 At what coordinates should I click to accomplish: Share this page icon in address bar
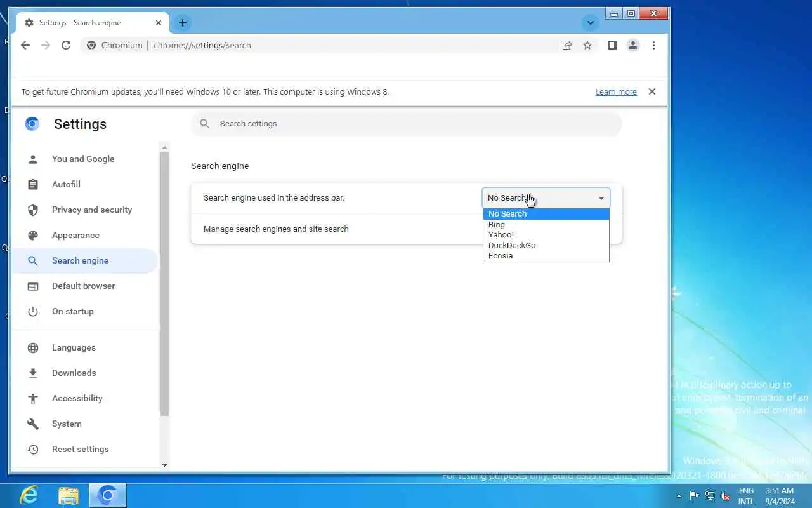point(567,45)
